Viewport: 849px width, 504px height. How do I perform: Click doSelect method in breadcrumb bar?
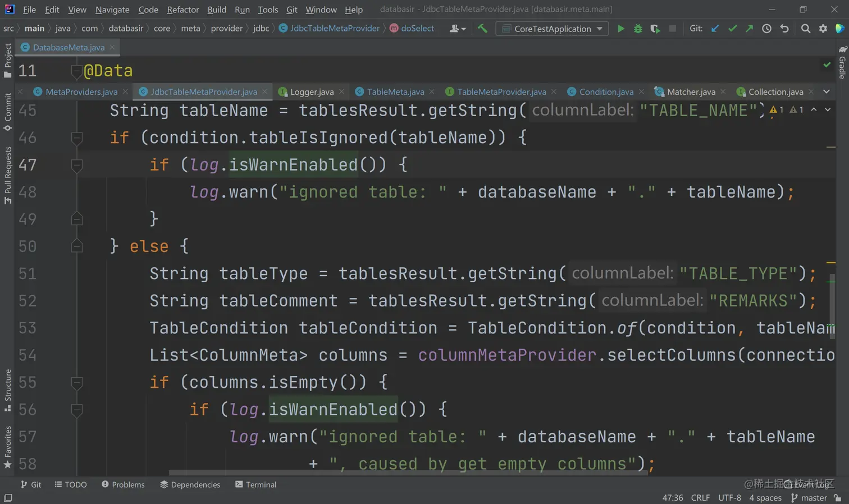[412, 29]
